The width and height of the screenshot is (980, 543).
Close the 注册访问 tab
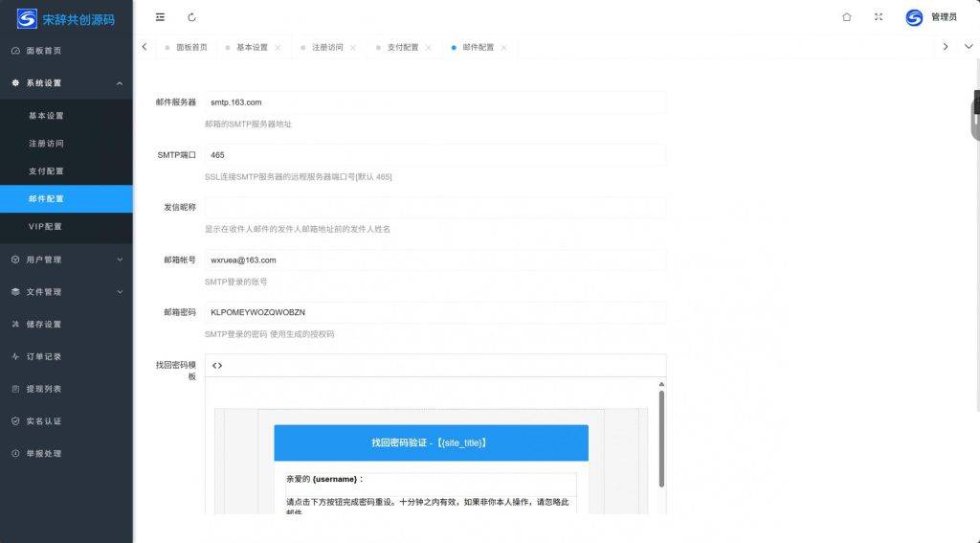point(353,48)
